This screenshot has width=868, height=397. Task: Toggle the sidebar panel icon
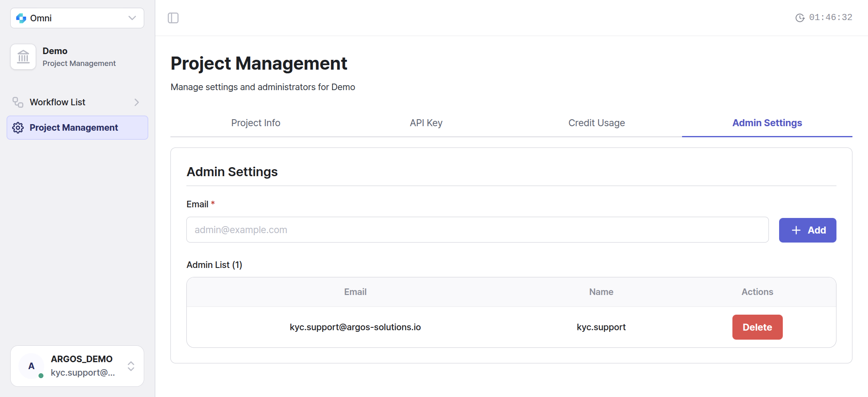(x=173, y=18)
